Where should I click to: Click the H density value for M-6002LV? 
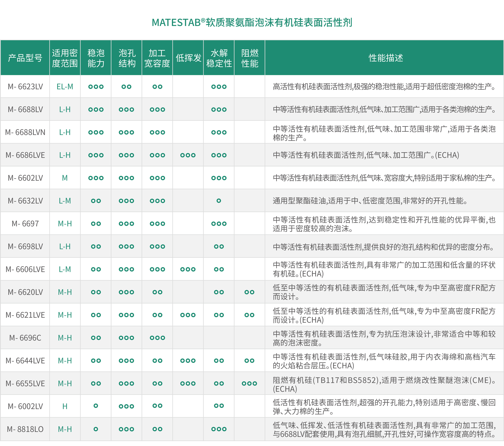pos(65,406)
